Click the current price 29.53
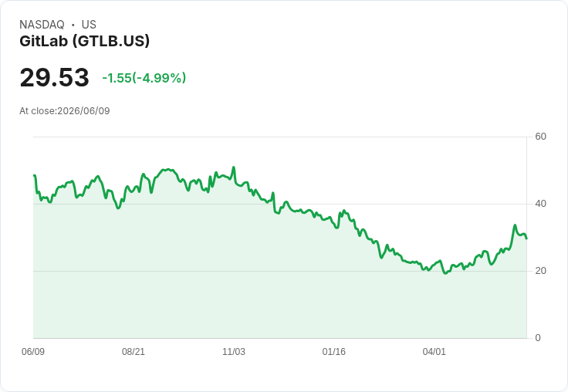 (54, 77)
